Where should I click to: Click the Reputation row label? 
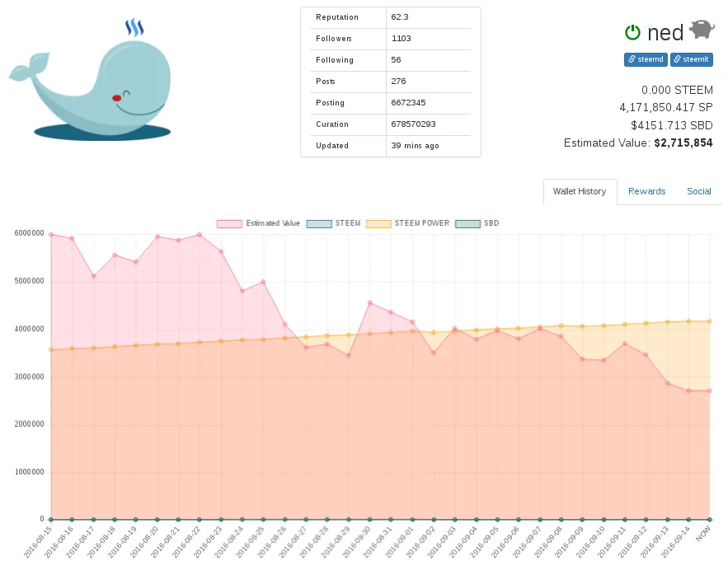click(337, 17)
